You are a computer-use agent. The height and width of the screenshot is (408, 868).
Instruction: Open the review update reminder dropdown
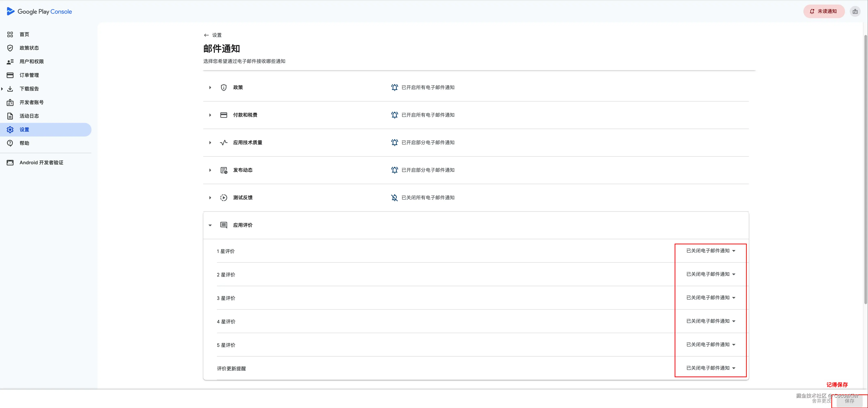[711, 368]
